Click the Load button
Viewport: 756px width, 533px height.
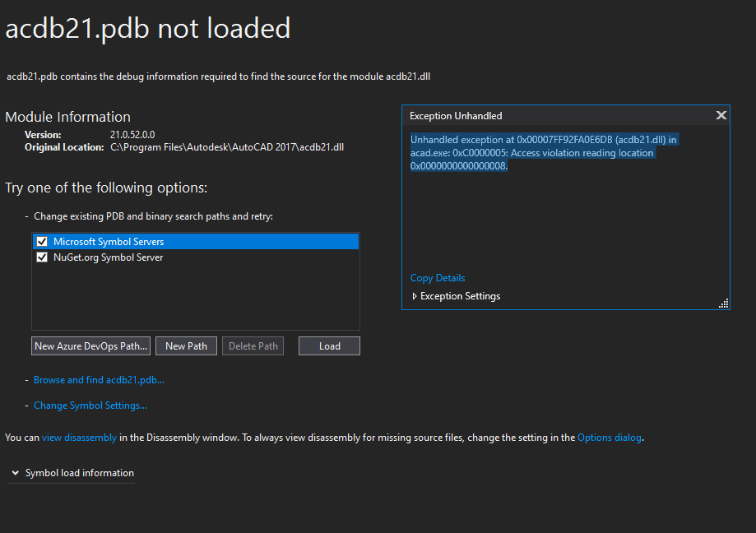(328, 345)
